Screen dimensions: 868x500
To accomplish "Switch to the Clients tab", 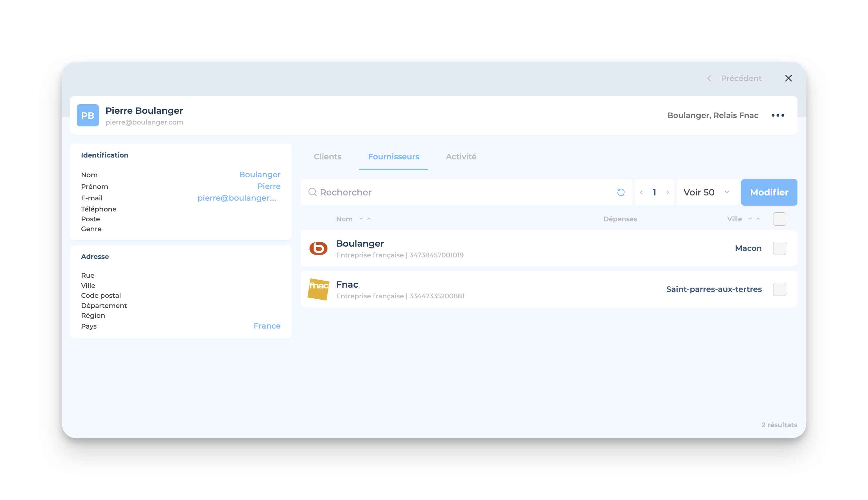I will (x=327, y=157).
